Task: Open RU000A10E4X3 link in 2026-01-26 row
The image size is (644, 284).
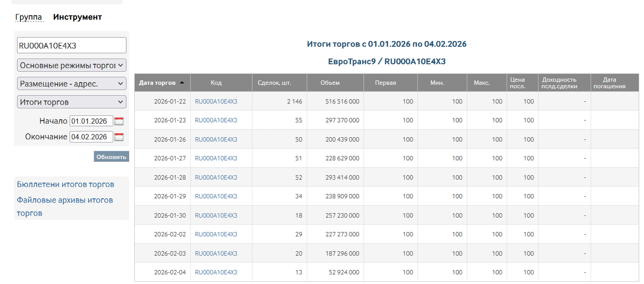Action: click(216, 139)
